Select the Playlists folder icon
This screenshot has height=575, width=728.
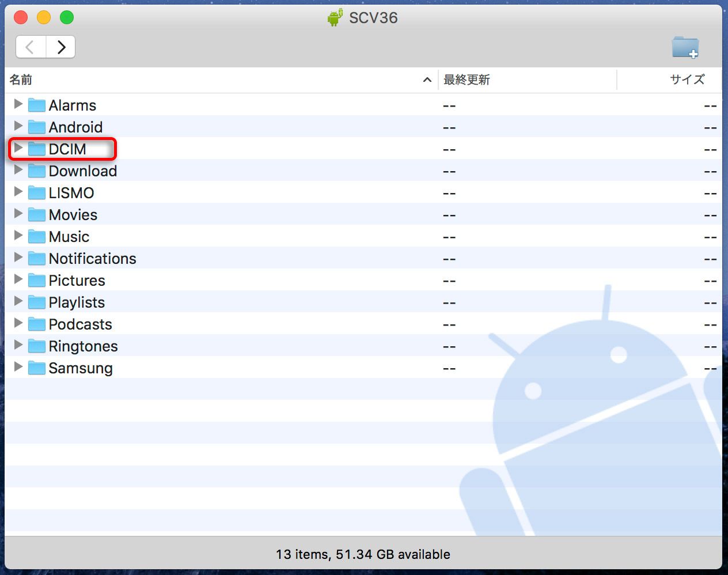coord(37,302)
